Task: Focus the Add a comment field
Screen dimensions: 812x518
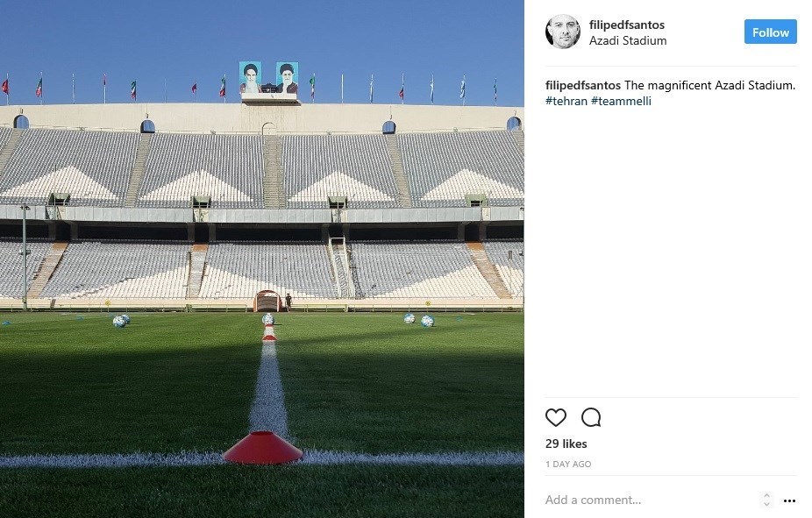Action: click(647, 500)
